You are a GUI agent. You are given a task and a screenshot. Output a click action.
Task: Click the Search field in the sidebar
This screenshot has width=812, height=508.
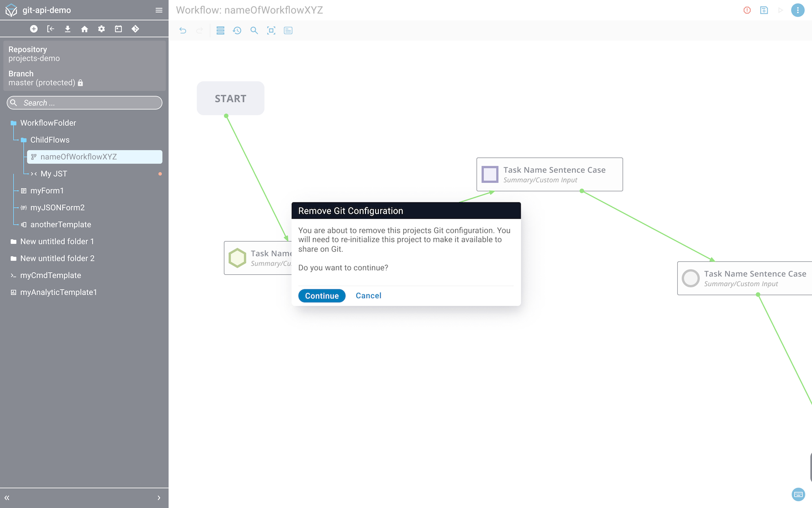(85, 103)
